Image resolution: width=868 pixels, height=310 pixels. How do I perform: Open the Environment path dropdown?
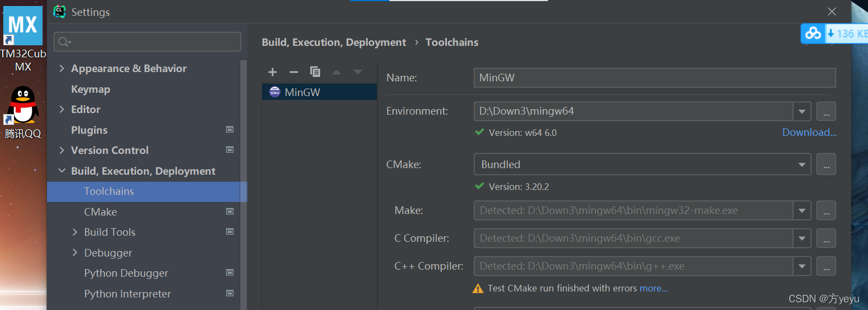click(x=802, y=111)
